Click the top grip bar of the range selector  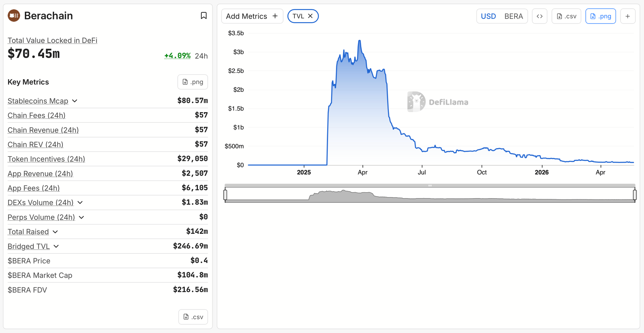click(x=430, y=186)
